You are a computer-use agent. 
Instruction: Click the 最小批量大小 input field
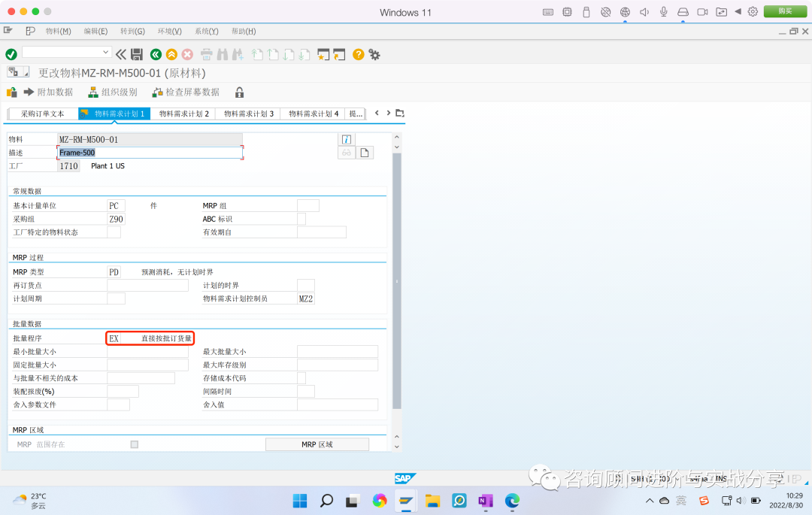[x=147, y=351]
